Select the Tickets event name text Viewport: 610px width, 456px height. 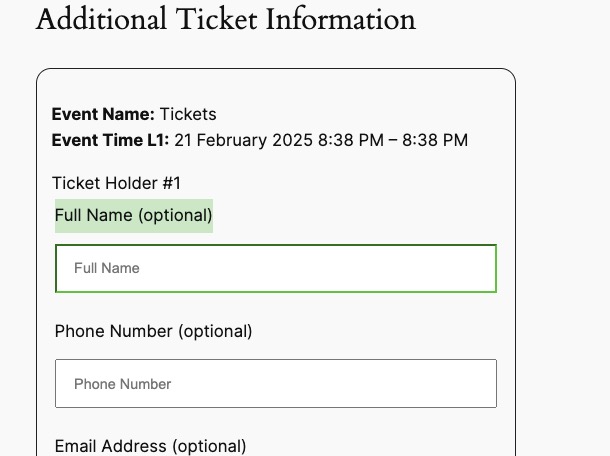coord(188,114)
